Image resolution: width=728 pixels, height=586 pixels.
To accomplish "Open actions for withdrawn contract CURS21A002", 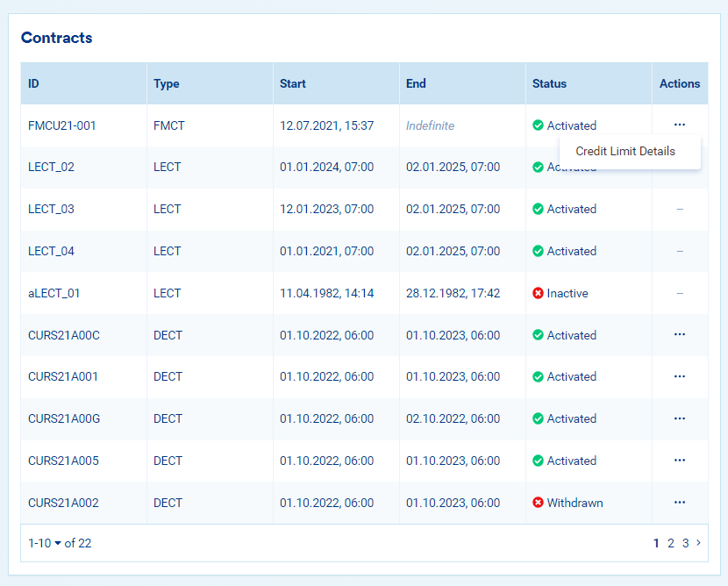I will [x=680, y=503].
